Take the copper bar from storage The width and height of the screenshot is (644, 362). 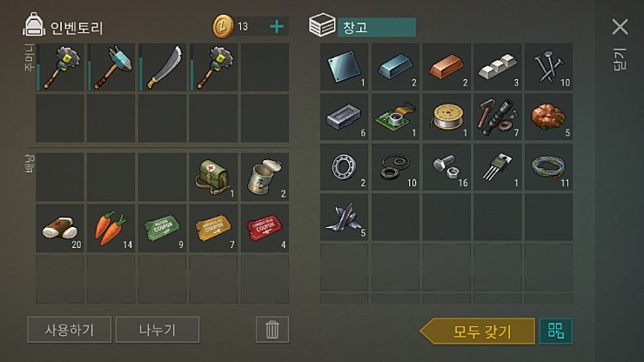tap(446, 67)
